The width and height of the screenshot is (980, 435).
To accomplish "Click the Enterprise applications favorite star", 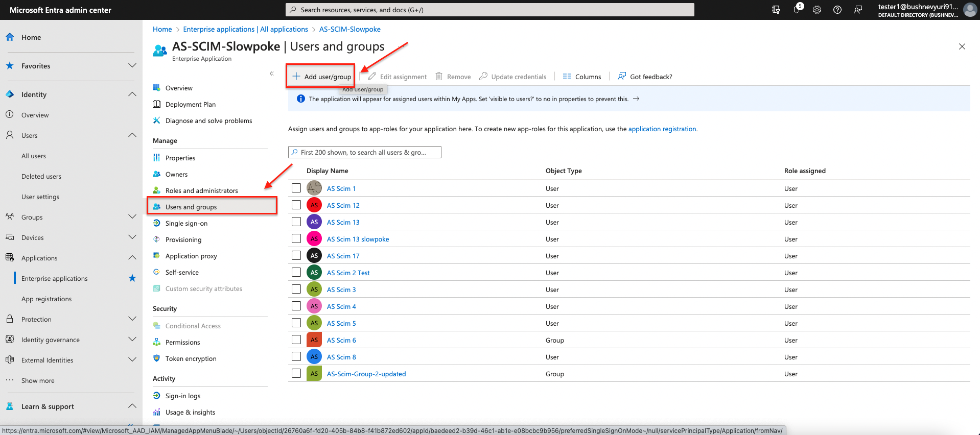I will [x=132, y=278].
